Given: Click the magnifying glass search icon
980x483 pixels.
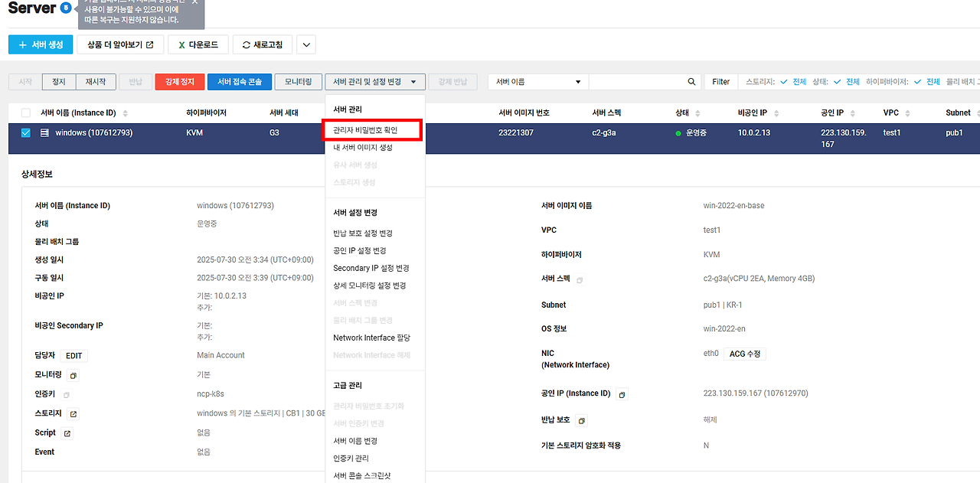Looking at the screenshot, I should [x=691, y=81].
